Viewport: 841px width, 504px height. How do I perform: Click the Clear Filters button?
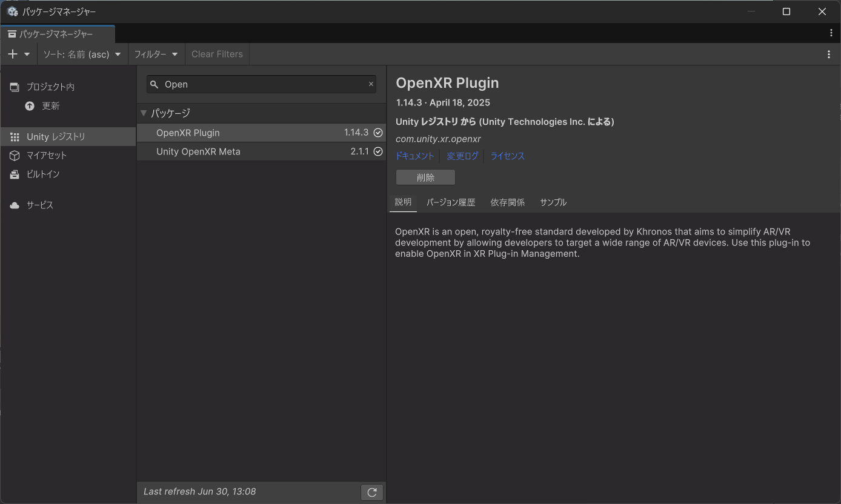pyautogui.click(x=217, y=54)
